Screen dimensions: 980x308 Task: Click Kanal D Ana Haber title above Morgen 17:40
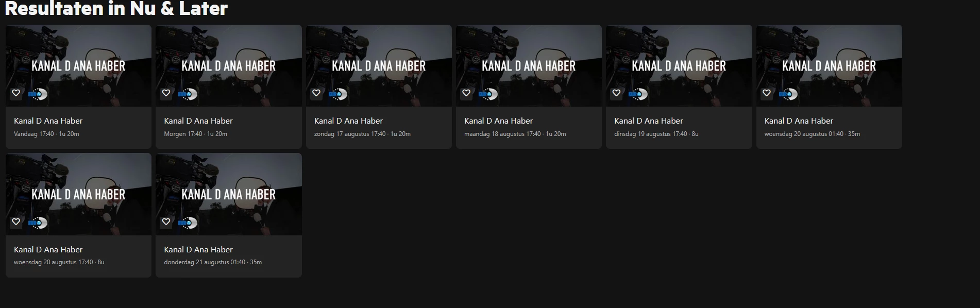pyautogui.click(x=198, y=121)
